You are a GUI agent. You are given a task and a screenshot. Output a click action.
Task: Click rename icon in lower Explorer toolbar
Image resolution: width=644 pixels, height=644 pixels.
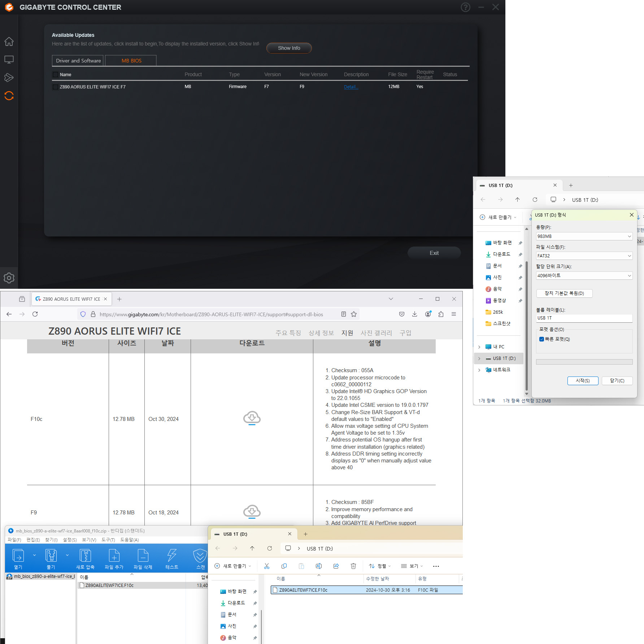319,566
